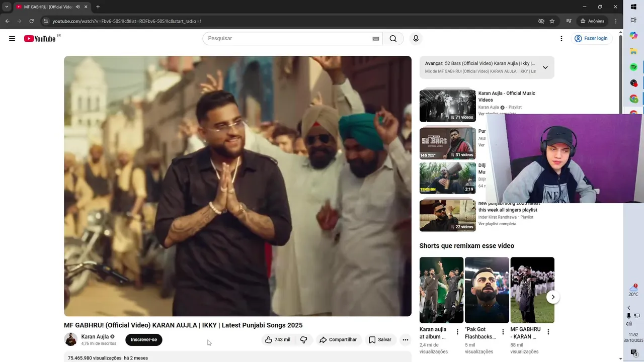
Task: Open the YouTube hamburger guide menu
Action: tap(12, 39)
